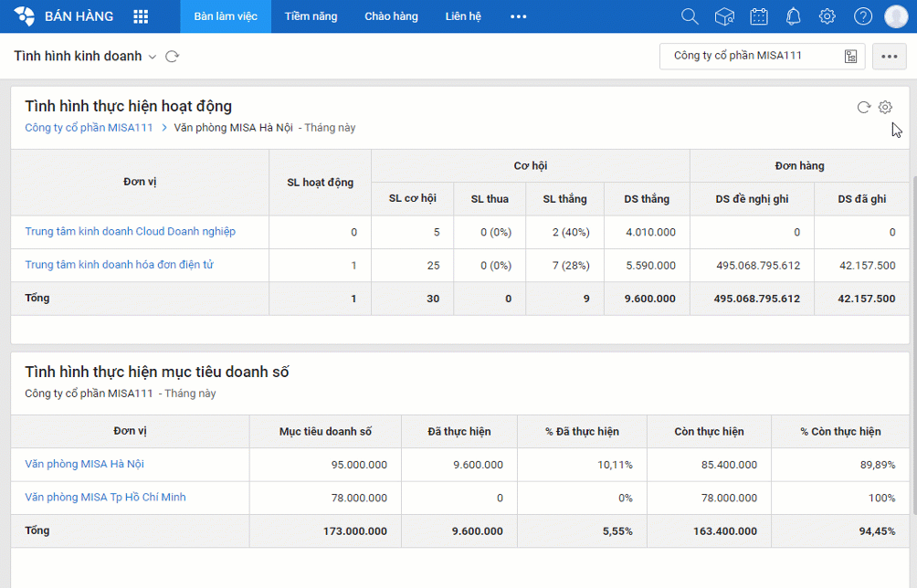Image resolution: width=917 pixels, height=588 pixels.
Task: Open the dashboard three-dots options button
Action: coord(890,57)
